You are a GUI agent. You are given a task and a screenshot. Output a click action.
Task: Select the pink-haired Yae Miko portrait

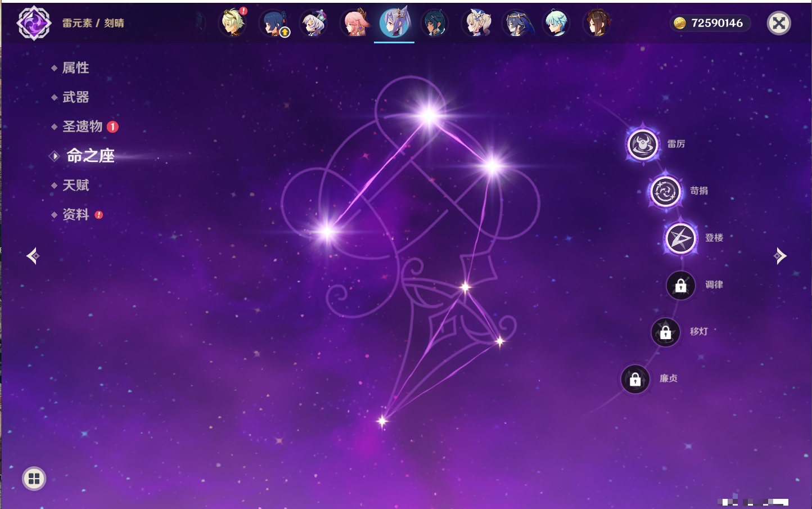coord(355,23)
